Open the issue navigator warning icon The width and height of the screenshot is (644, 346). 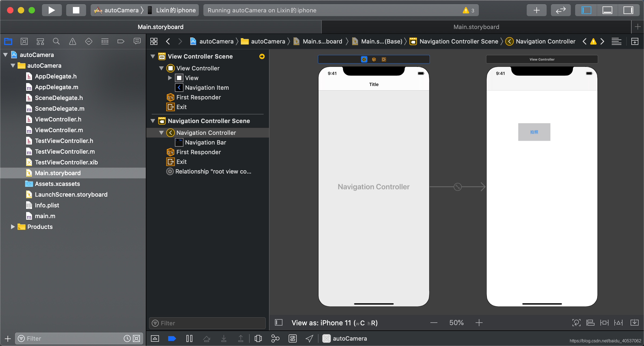tap(72, 41)
